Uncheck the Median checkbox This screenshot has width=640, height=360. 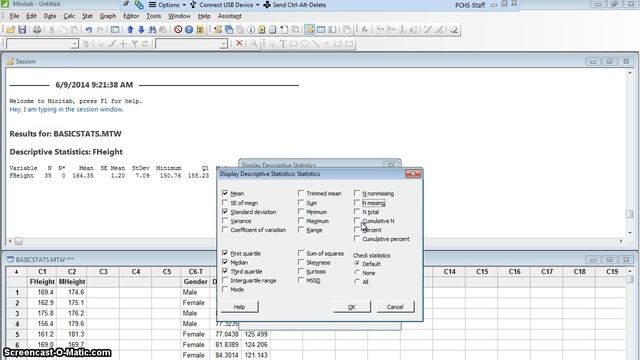(x=225, y=262)
